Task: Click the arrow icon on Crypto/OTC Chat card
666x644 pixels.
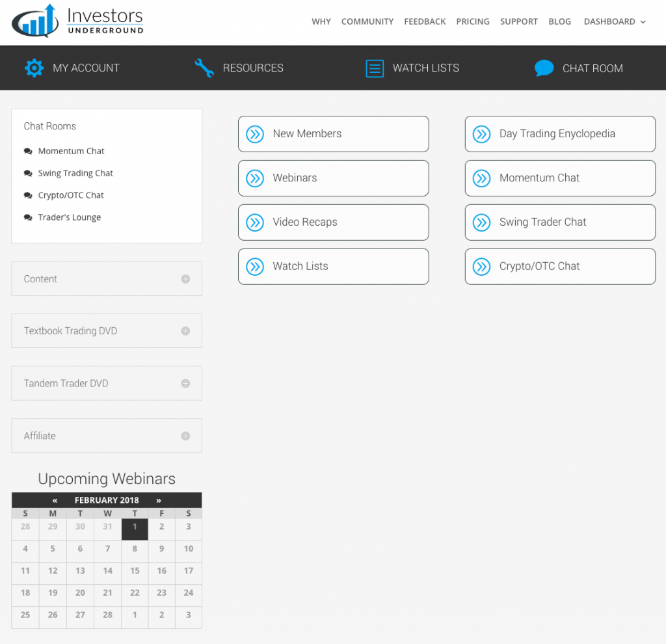Action: click(481, 267)
